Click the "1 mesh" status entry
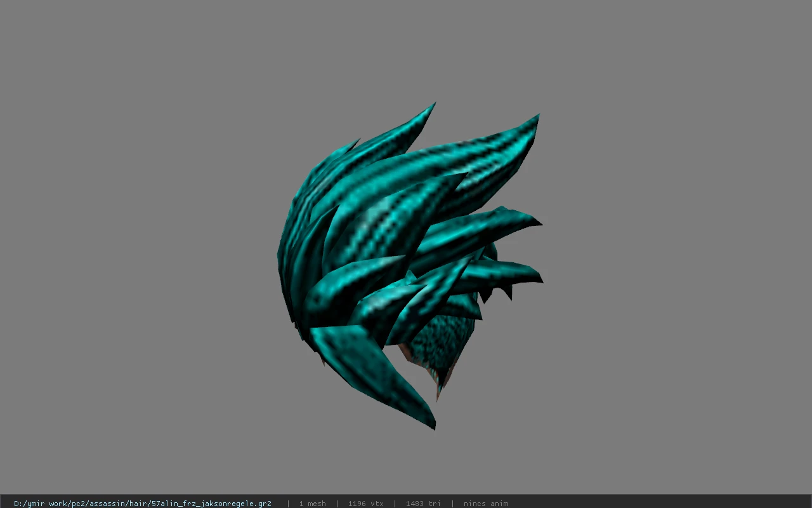The image size is (812, 508). click(313, 504)
